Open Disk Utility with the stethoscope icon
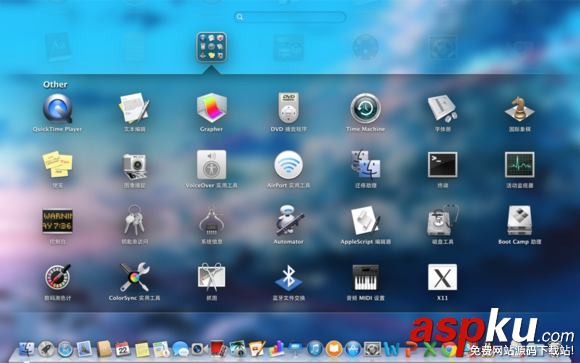Image resolution: width=580 pixels, height=363 pixels. point(442,221)
